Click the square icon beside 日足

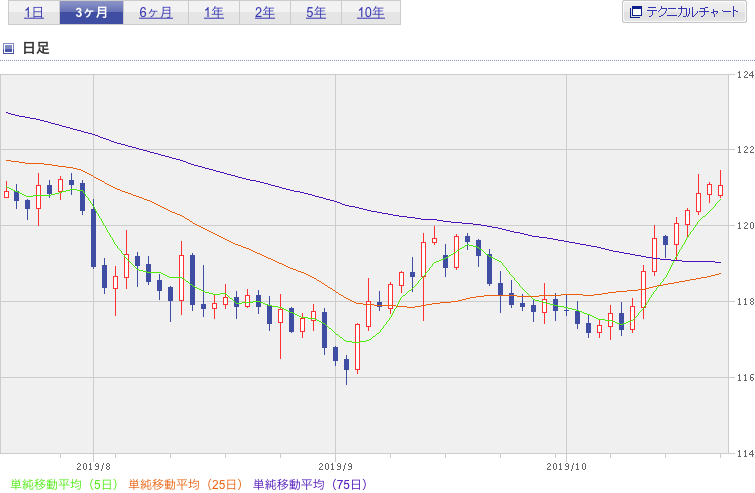point(8,48)
